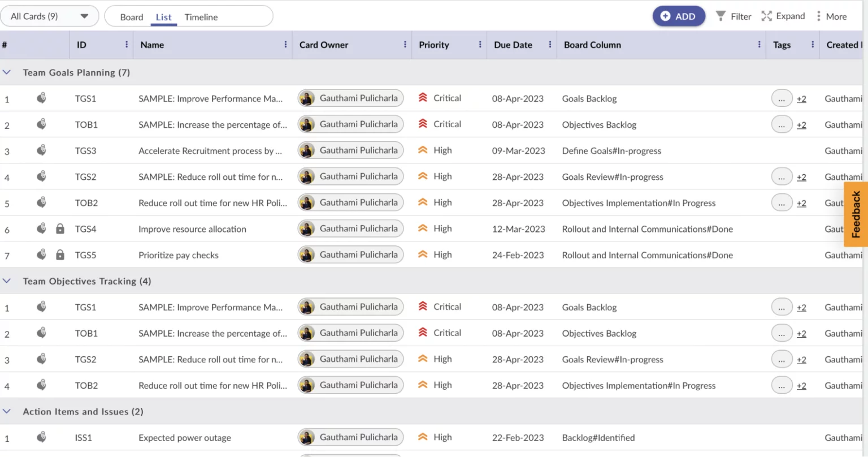Collapse the Team Objectives Tracking section
Viewport: 868px width, 457px height.
click(x=7, y=281)
